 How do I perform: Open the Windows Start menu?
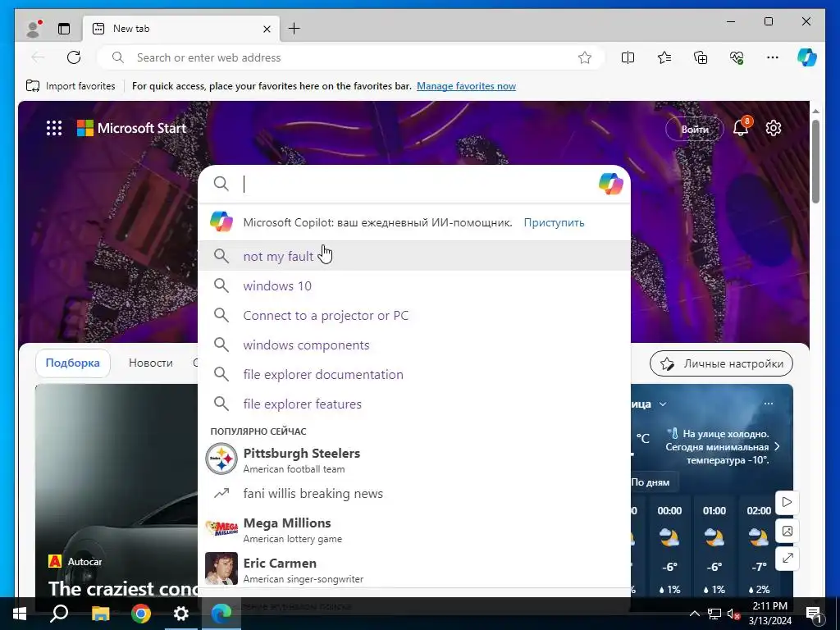click(x=20, y=614)
